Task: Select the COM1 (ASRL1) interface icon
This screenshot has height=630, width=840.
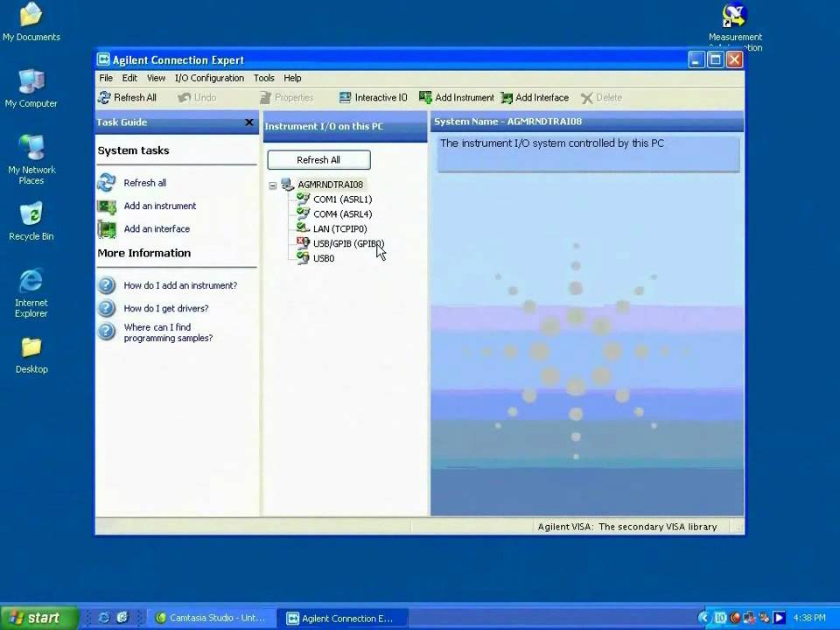Action: [x=304, y=199]
